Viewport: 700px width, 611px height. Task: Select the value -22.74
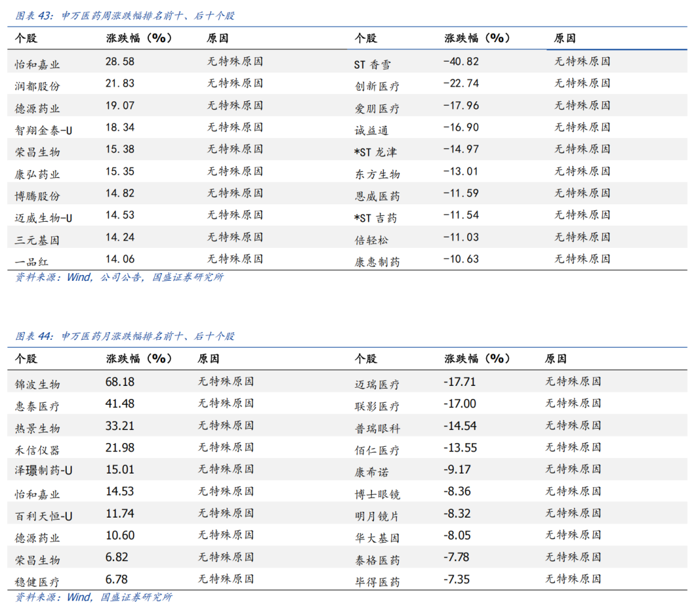coord(461,84)
